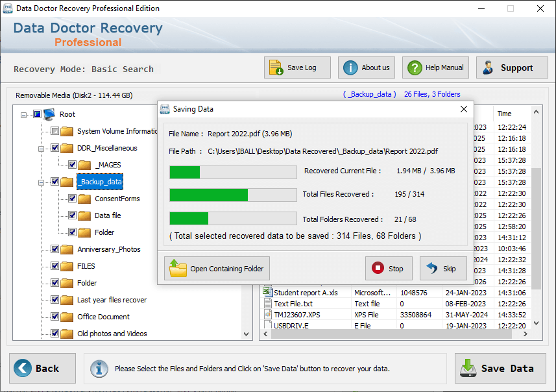
Task: Click the Anniversary_Photos folder icon
Action: [x=67, y=249]
